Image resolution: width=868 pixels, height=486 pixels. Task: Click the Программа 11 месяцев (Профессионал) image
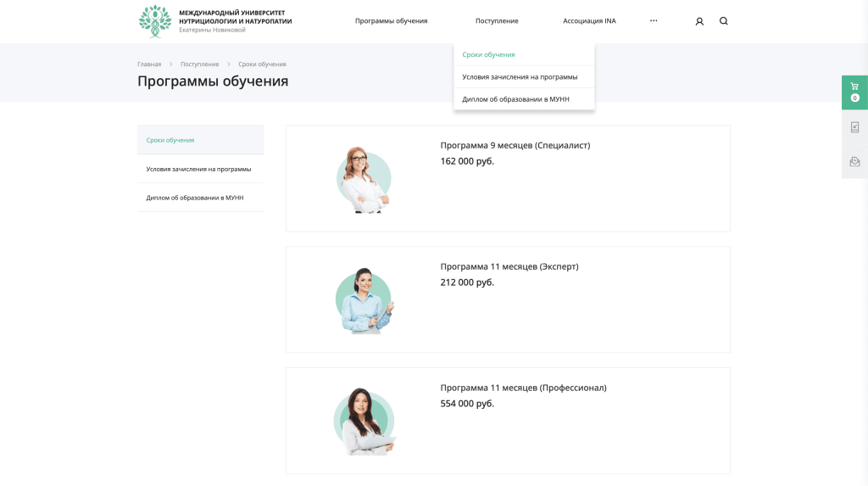pos(364,421)
